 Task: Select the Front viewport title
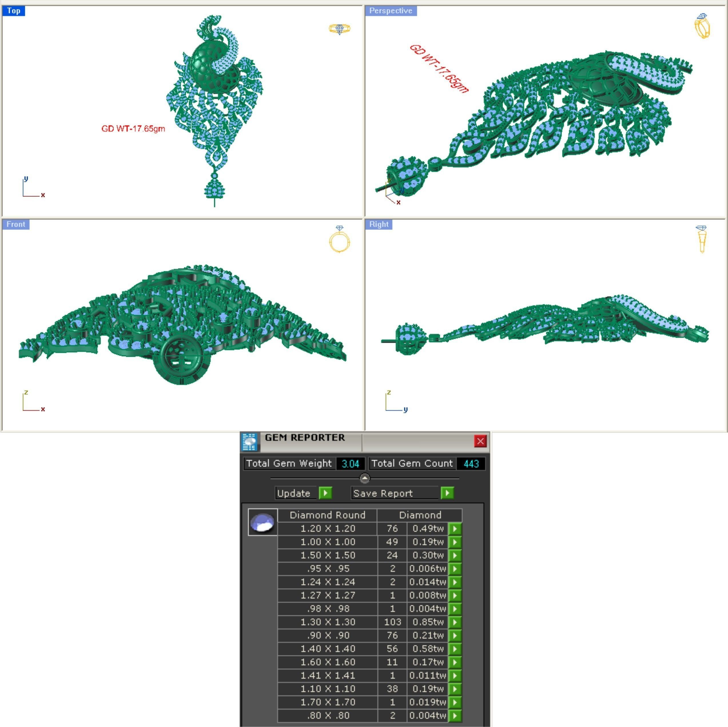[x=15, y=224]
